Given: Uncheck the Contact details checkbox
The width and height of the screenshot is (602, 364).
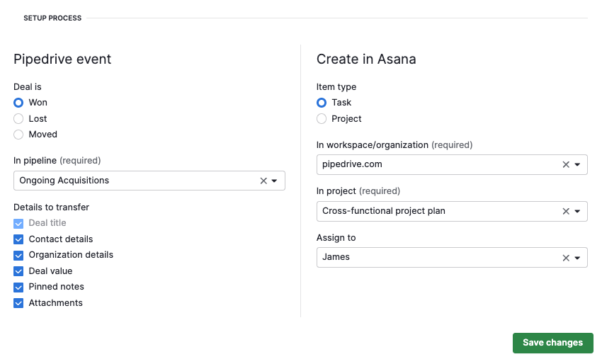Looking at the screenshot, I should coord(18,239).
